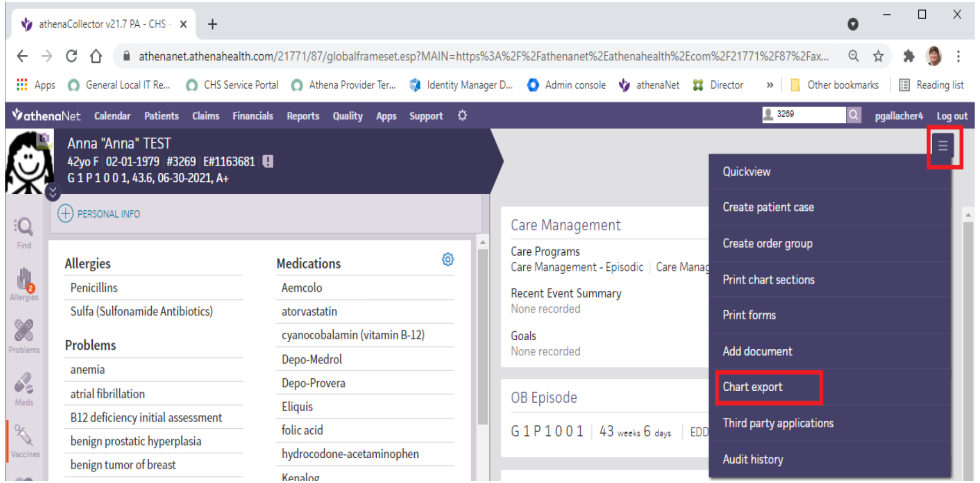
Task: Choose Create patient case
Action: 830,207
